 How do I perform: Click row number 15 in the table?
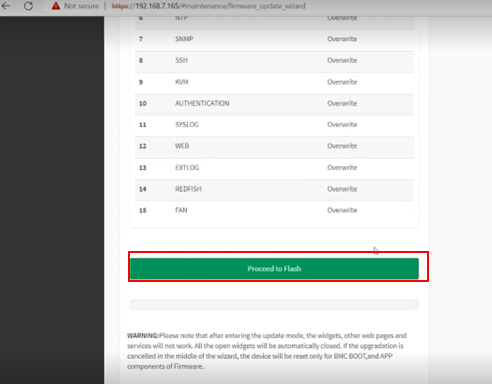143,211
